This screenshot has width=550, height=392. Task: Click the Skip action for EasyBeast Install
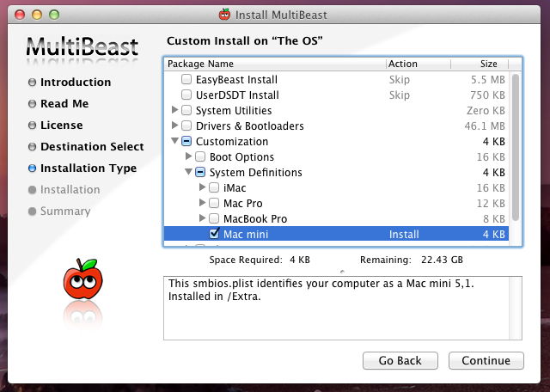[399, 80]
